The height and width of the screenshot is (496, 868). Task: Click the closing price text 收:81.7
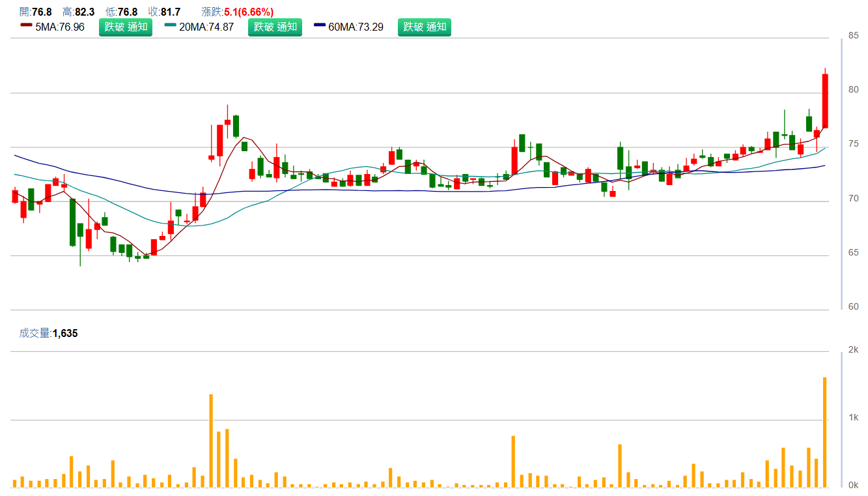[x=164, y=12]
